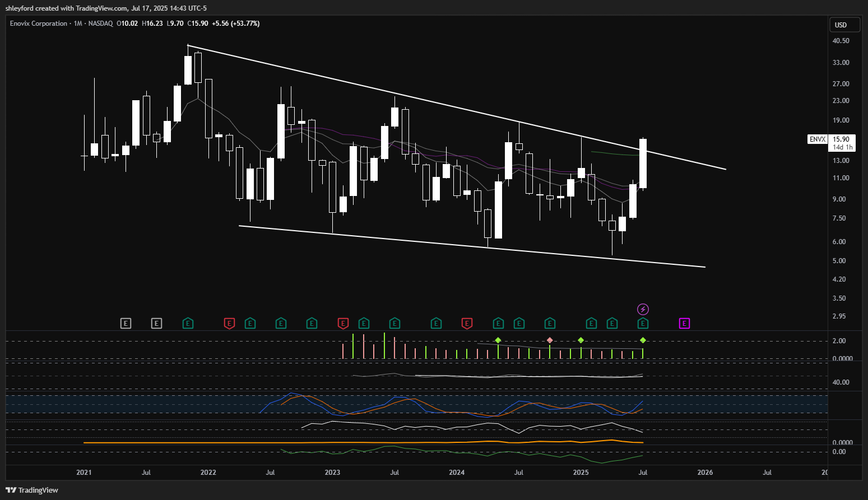Click the +5.56 (+53.77%) change value
The image size is (868, 500).
[236, 24]
